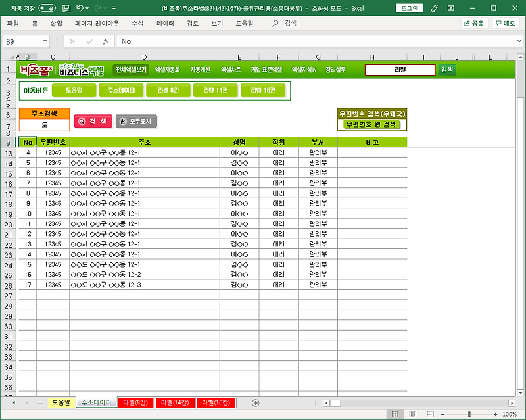Screen dimensions: 526x420
Task: Click the 엑셀차트 banner link
Action: click(231, 70)
